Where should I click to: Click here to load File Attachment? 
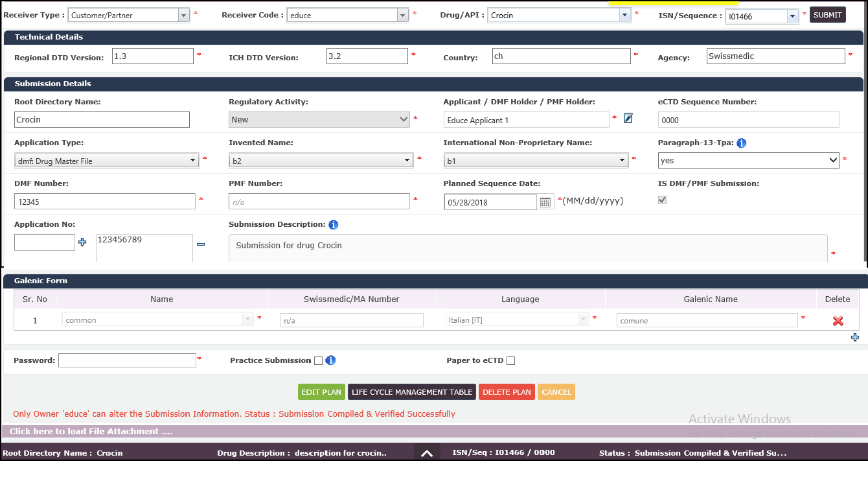click(91, 432)
